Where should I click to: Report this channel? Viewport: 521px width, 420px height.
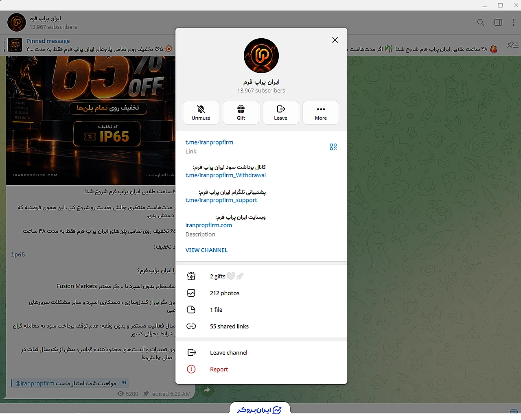coord(261,370)
